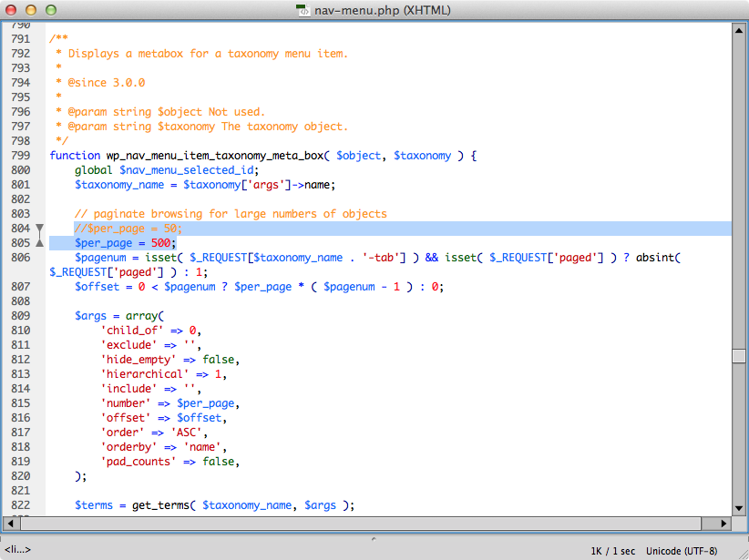Open the Unicode (UTF-8) encoding popup
The height and width of the screenshot is (560, 749).
coord(682,551)
